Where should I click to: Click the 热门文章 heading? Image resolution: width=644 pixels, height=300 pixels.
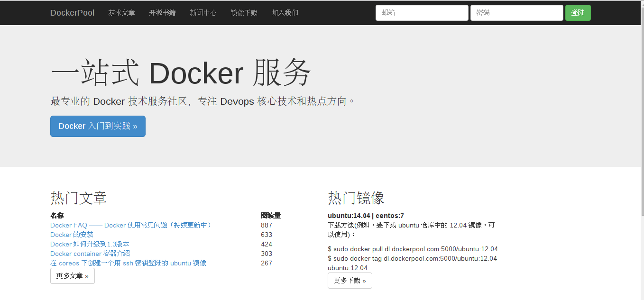point(78,198)
